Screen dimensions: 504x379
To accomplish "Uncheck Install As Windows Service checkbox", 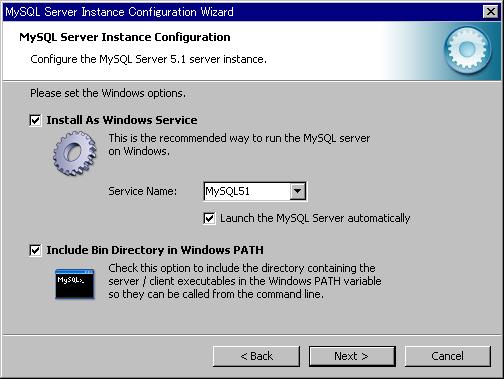I will (x=35, y=120).
